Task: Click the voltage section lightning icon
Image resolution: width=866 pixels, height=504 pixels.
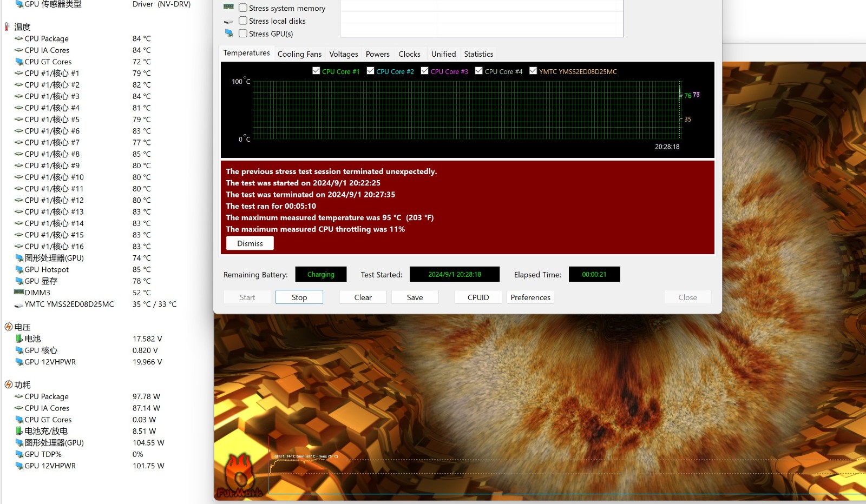Action: tap(9, 327)
